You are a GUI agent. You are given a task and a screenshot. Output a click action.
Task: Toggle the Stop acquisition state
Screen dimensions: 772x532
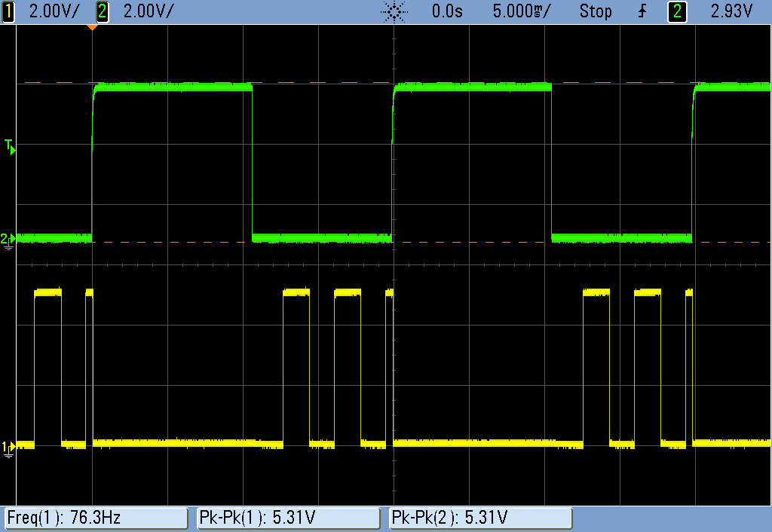point(596,11)
